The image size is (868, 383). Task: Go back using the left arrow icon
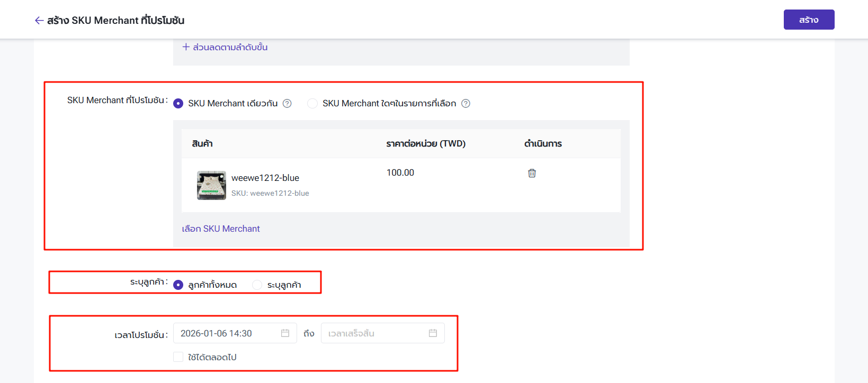(39, 21)
